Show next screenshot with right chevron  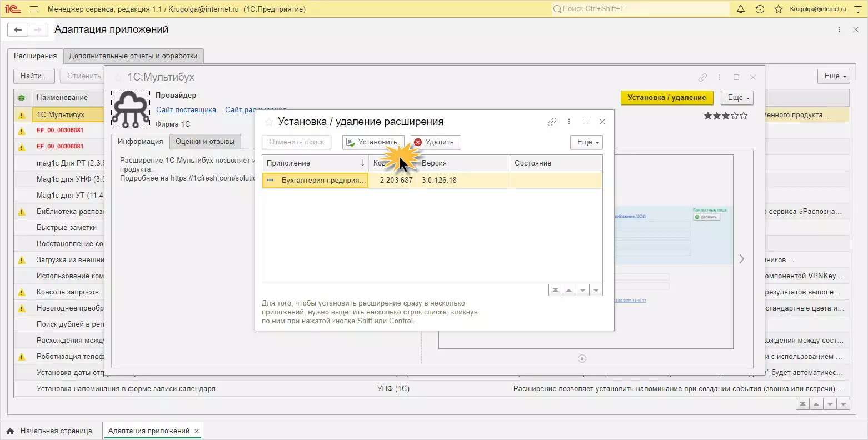[x=741, y=259]
